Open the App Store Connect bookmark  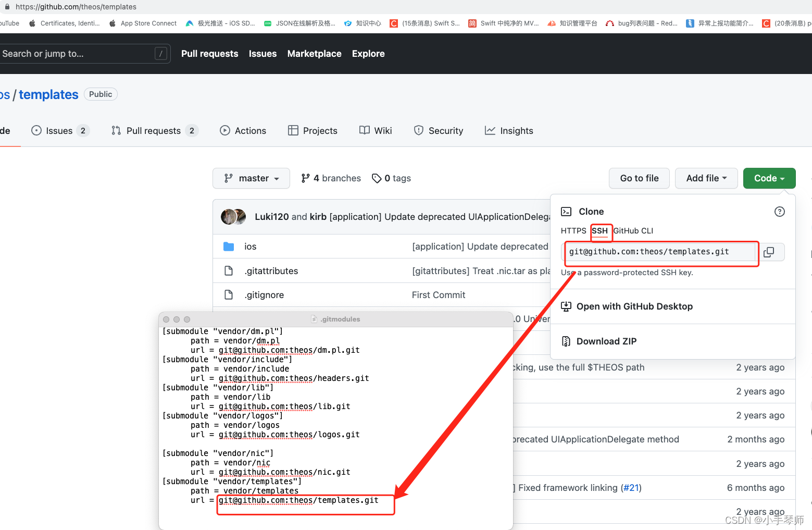pos(143,23)
